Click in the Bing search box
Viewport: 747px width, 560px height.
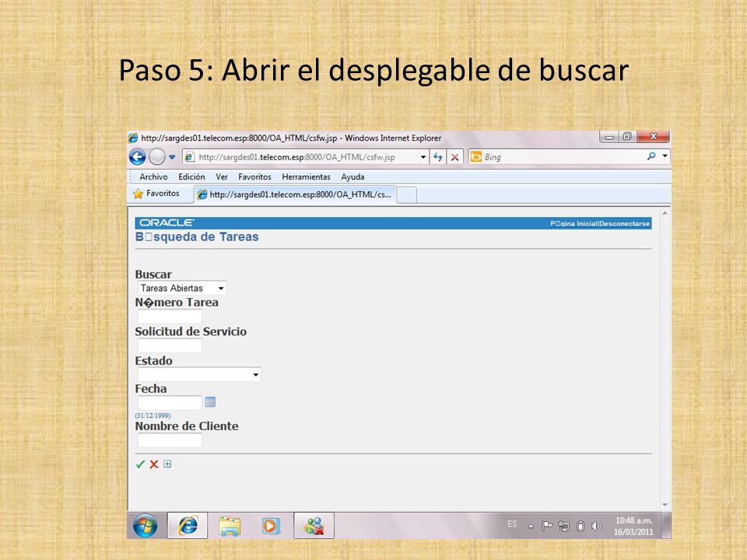click(x=562, y=156)
